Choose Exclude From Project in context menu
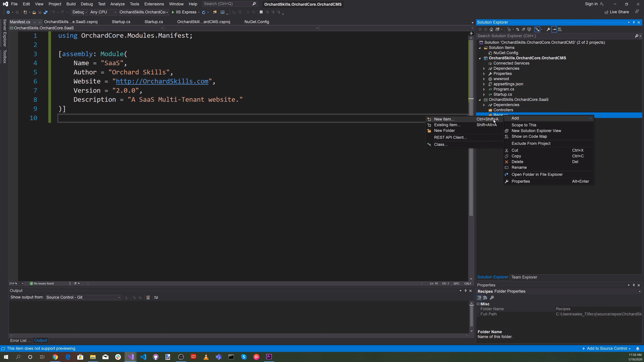Viewport: 644px width, 362px height. (549, 144)
